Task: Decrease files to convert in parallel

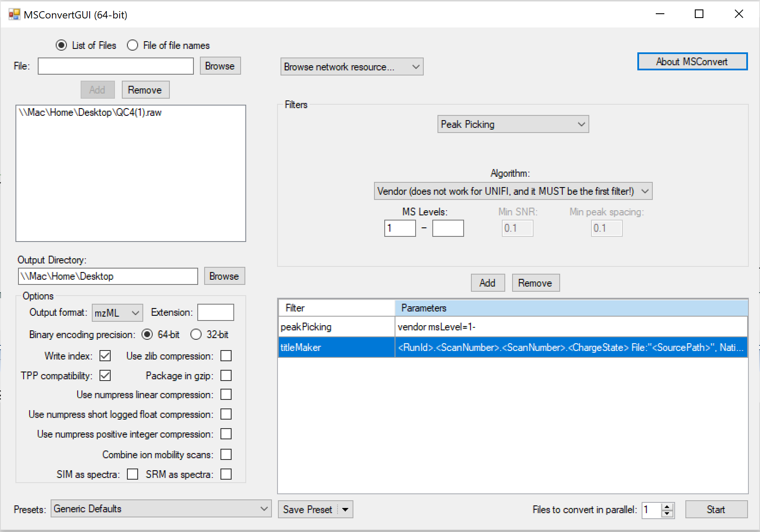Action: (x=667, y=514)
